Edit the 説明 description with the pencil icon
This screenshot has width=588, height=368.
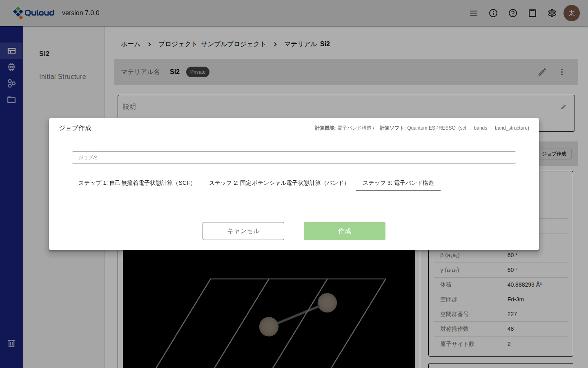[x=563, y=107]
